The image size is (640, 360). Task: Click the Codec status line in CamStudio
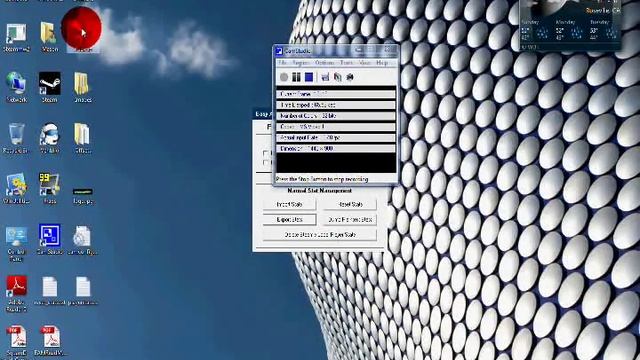tap(336, 127)
